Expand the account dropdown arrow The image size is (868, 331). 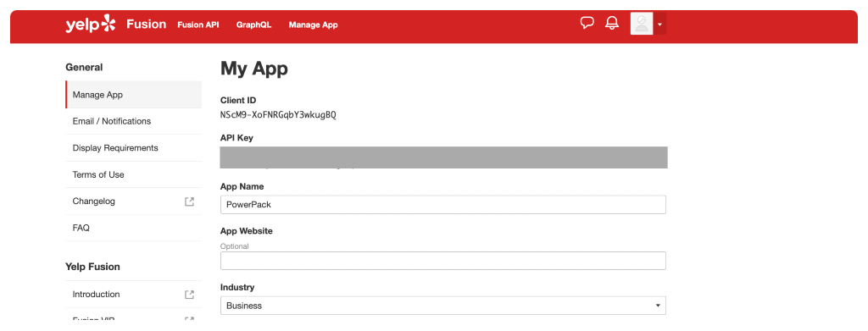coord(659,25)
